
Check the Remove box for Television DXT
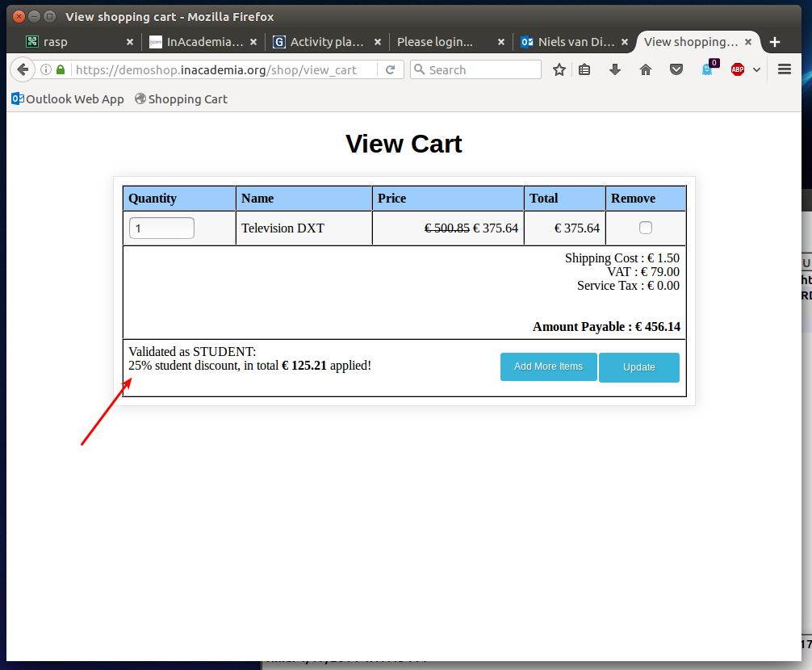(x=645, y=228)
